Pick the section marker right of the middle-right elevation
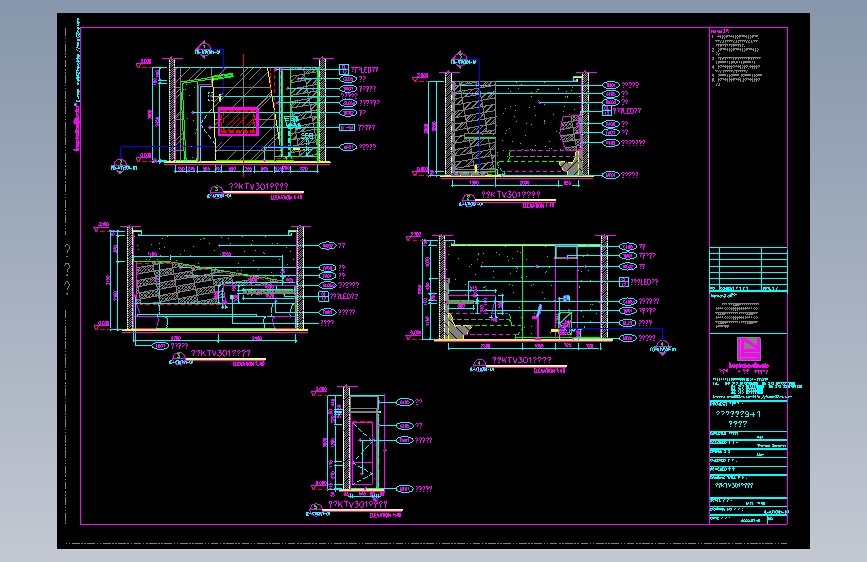The width and height of the screenshot is (867, 562). click(x=662, y=347)
